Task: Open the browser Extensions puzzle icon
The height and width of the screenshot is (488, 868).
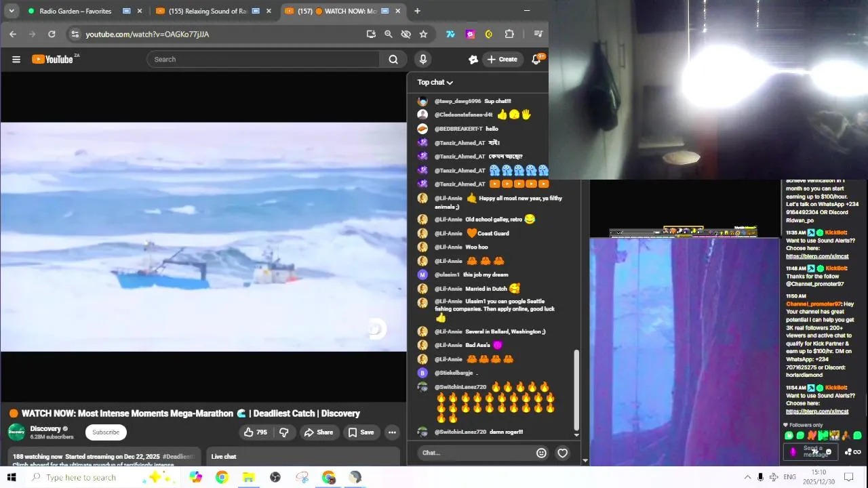Action: pyautogui.click(x=509, y=34)
